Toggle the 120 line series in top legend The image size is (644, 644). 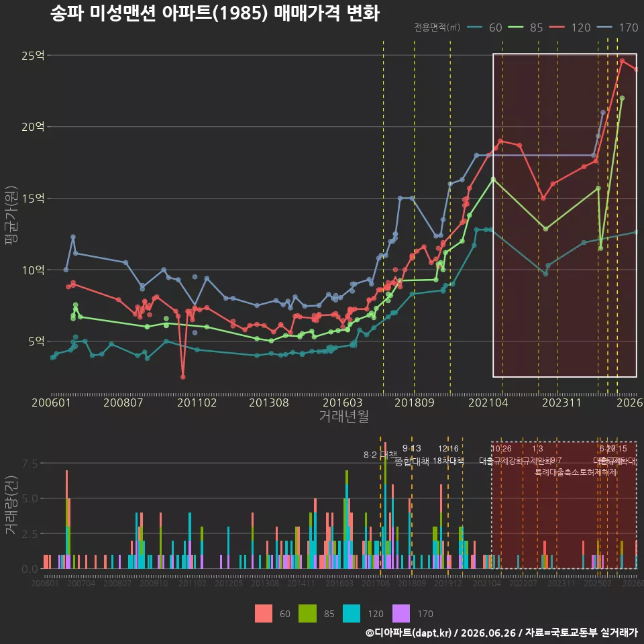pyautogui.click(x=570, y=28)
